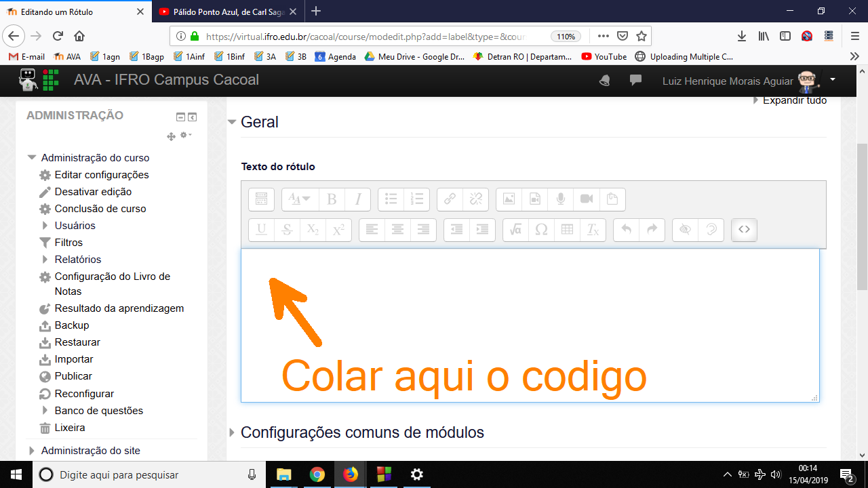Click the Expandir tudo link
The image size is (868, 488).
pos(794,101)
